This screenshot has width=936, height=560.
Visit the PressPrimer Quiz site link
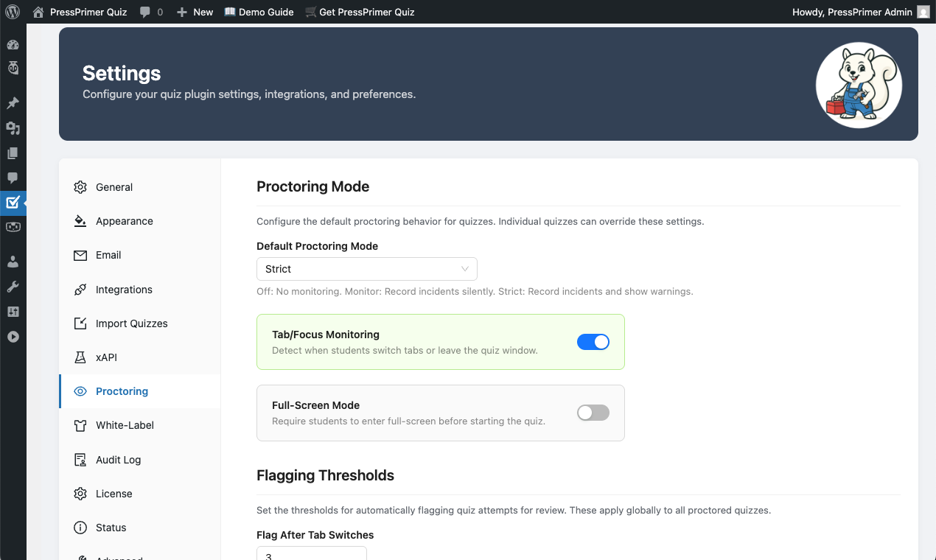[80, 12]
